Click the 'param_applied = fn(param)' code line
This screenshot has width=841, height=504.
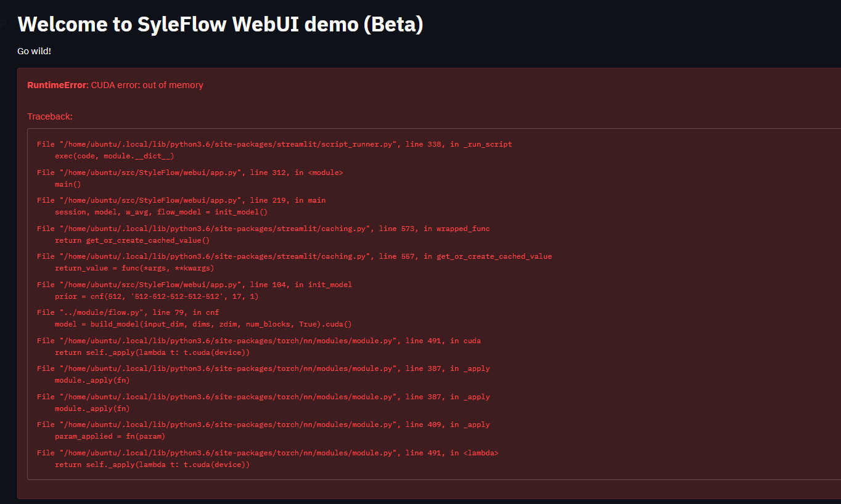point(110,436)
